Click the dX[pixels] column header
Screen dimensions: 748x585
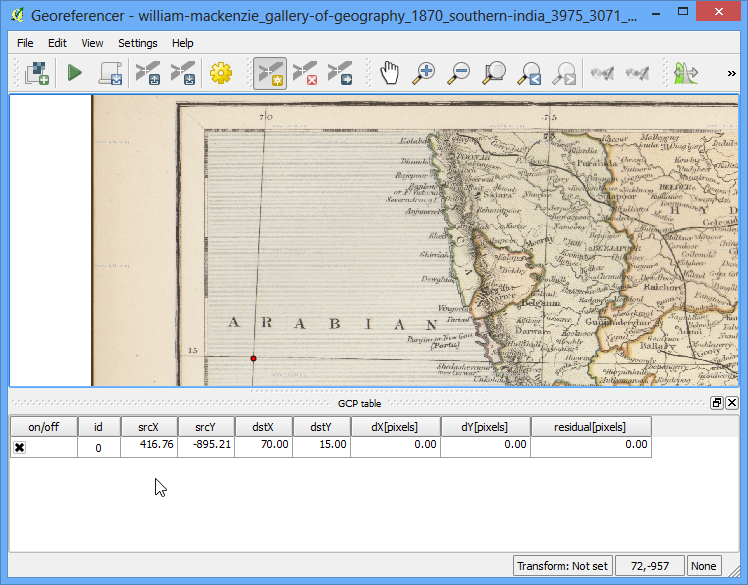(395, 427)
